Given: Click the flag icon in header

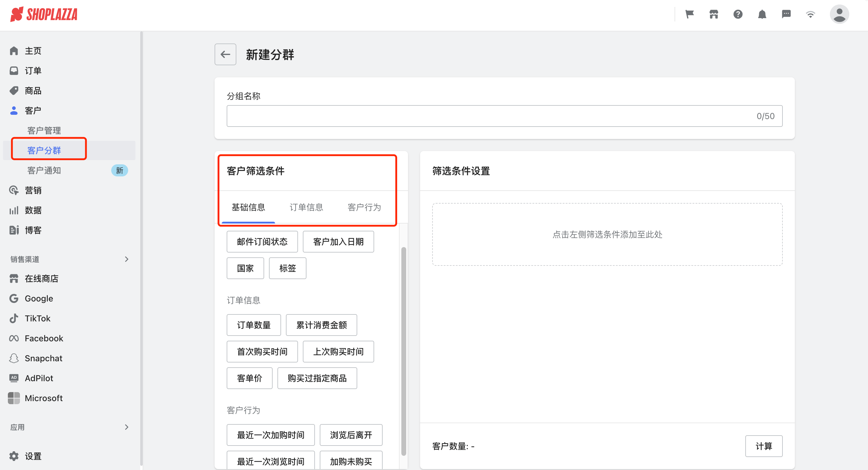Looking at the screenshot, I should coord(689,14).
